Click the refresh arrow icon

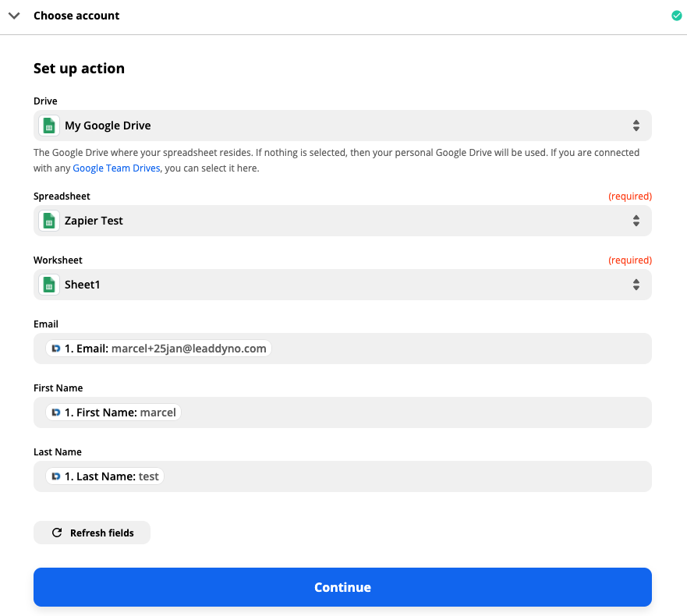tap(57, 533)
